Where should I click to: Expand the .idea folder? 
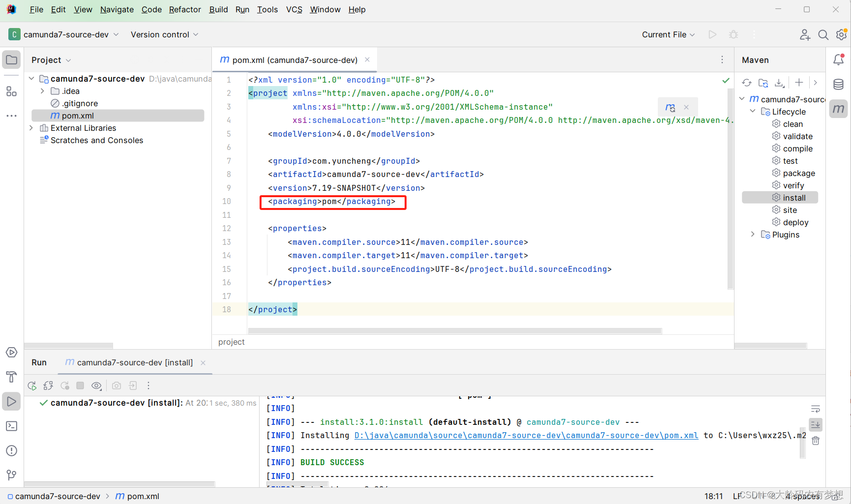coord(42,91)
